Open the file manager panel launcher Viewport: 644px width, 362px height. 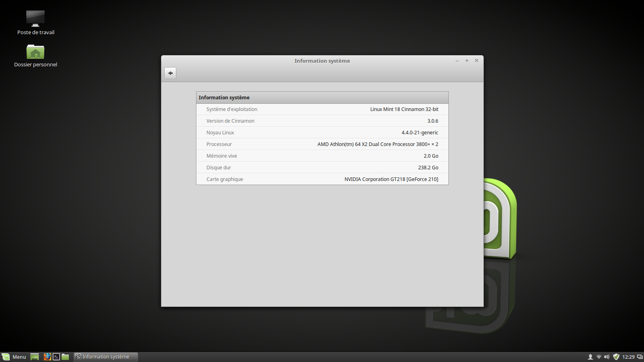(65, 357)
